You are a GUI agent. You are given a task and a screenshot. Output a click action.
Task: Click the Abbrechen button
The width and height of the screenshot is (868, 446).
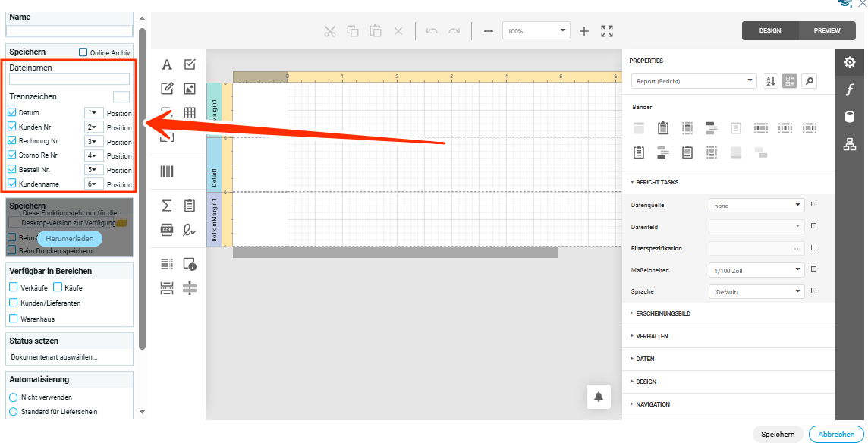tap(836, 434)
